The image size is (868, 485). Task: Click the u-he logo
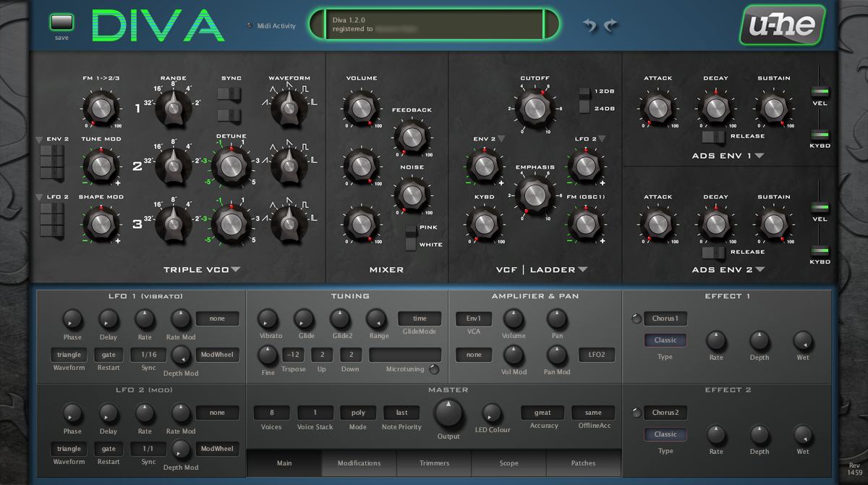pyautogui.click(x=782, y=26)
